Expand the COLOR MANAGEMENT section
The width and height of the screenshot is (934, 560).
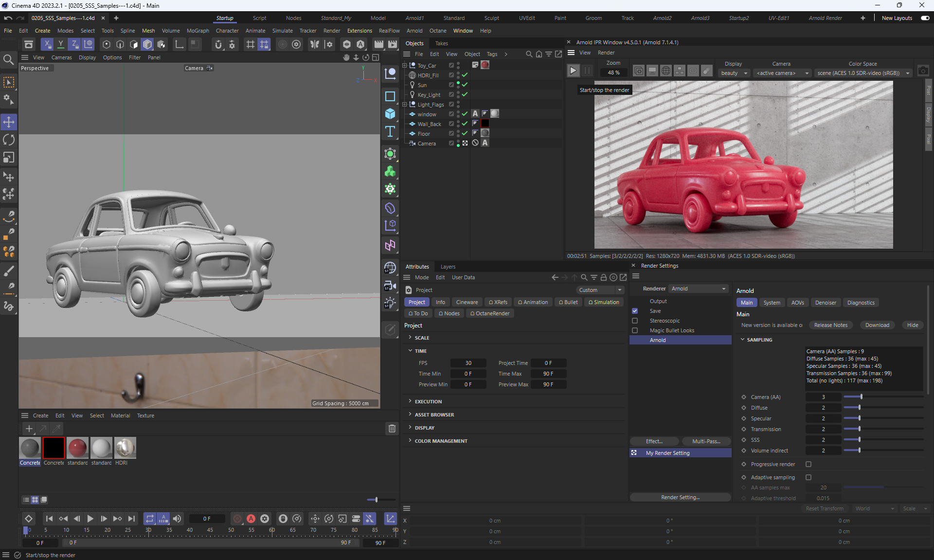click(441, 441)
